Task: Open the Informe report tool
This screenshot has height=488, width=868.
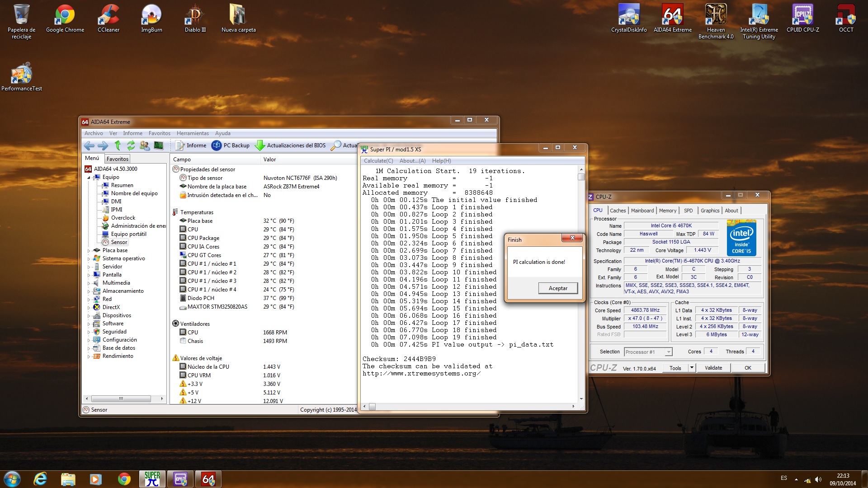Action: click(x=191, y=145)
